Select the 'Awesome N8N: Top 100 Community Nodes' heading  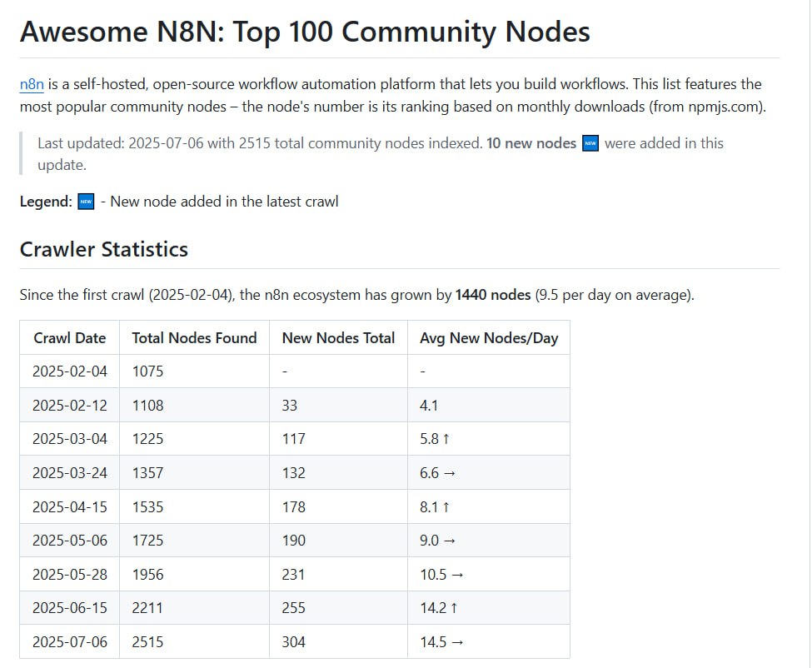[305, 32]
